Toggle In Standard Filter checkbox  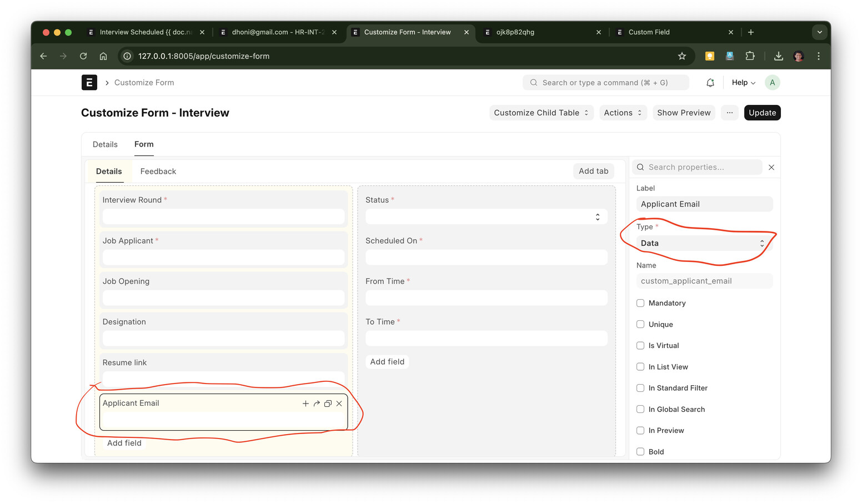pyautogui.click(x=640, y=388)
